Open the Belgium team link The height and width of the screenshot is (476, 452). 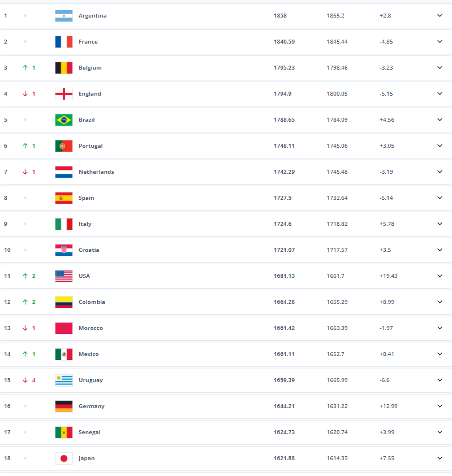[x=90, y=68]
